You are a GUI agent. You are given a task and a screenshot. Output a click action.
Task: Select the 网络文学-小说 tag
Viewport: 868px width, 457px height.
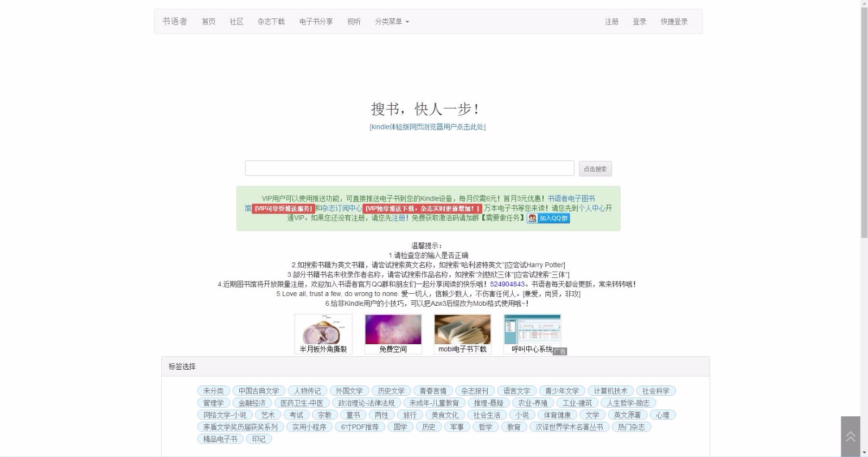(x=225, y=415)
